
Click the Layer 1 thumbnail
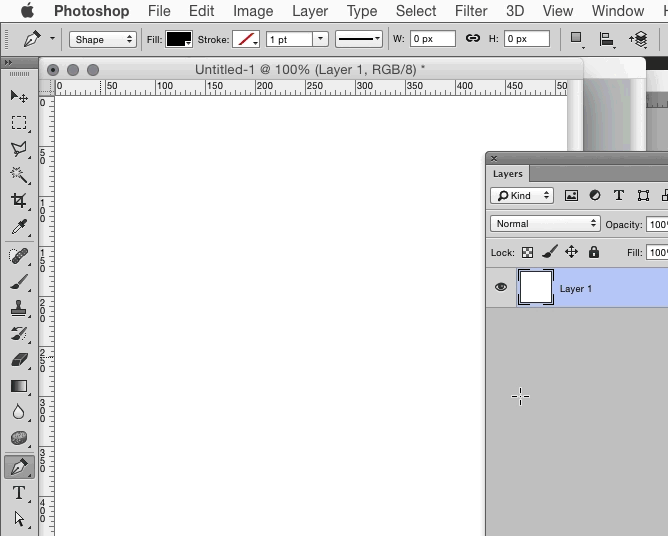pyautogui.click(x=536, y=287)
